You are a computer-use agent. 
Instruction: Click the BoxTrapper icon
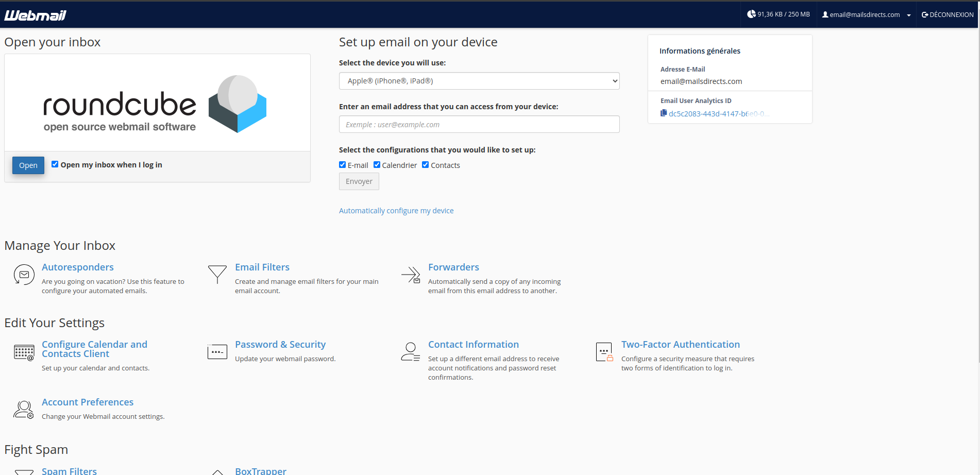[x=217, y=472]
